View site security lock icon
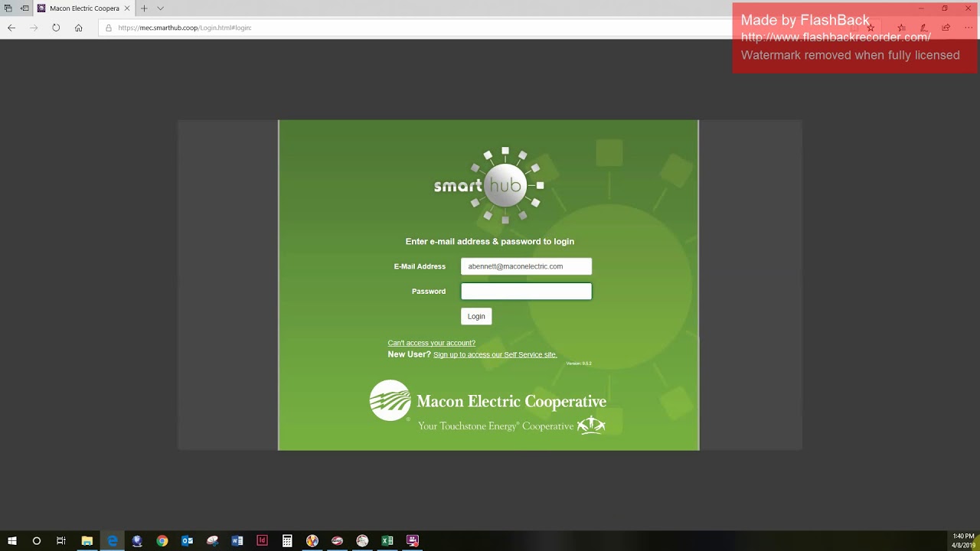 click(109, 28)
